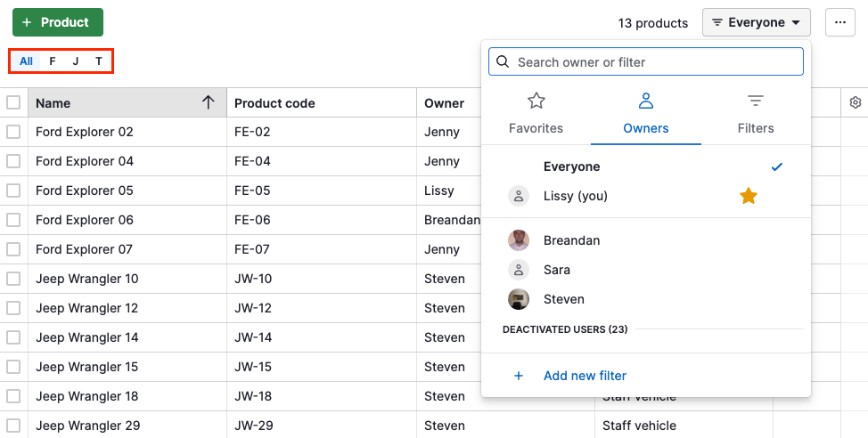Viewport: 868px width, 438px height.
Task: Sort by the Name column header
Action: tap(127, 103)
